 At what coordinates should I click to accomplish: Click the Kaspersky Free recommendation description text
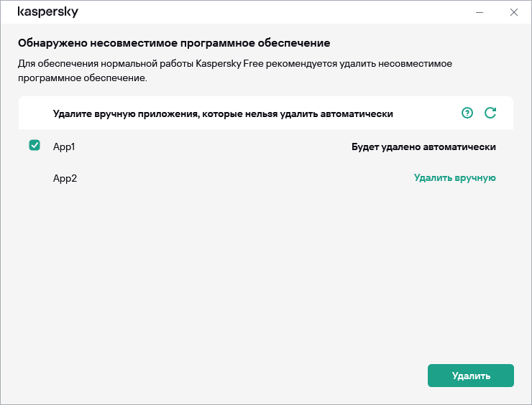point(234,70)
